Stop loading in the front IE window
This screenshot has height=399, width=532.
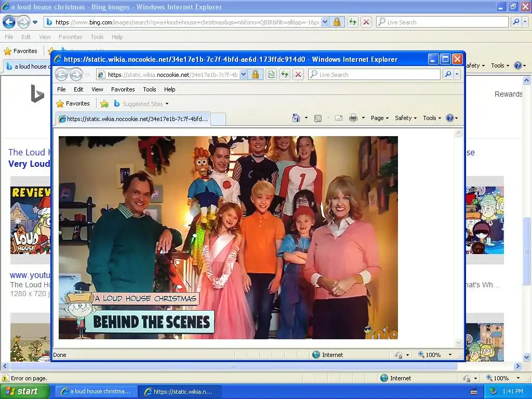point(298,74)
